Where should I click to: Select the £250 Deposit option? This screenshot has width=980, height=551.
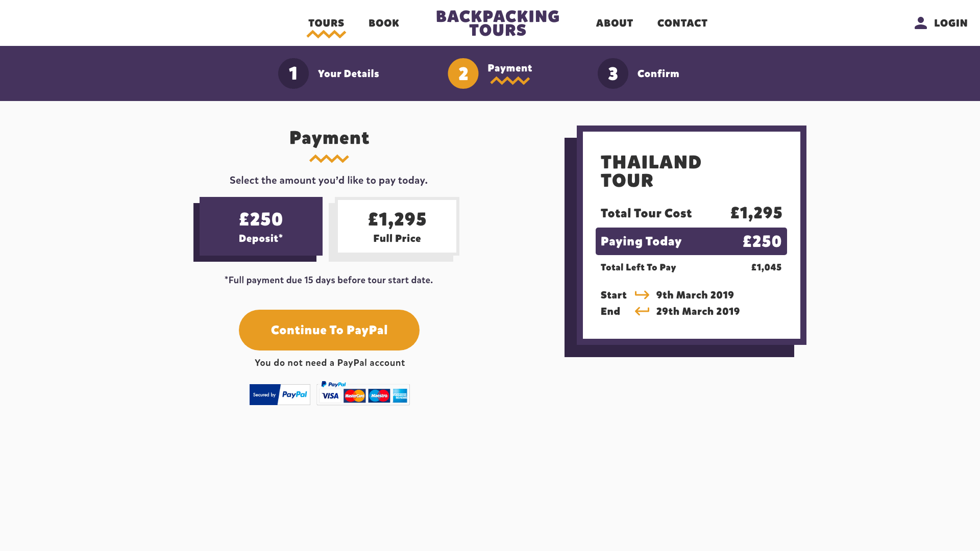(x=261, y=227)
